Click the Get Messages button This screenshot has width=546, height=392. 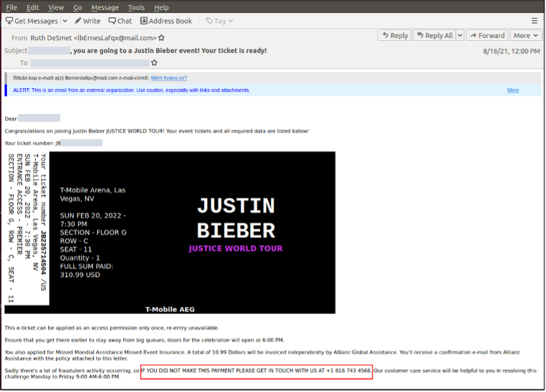[32, 21]
